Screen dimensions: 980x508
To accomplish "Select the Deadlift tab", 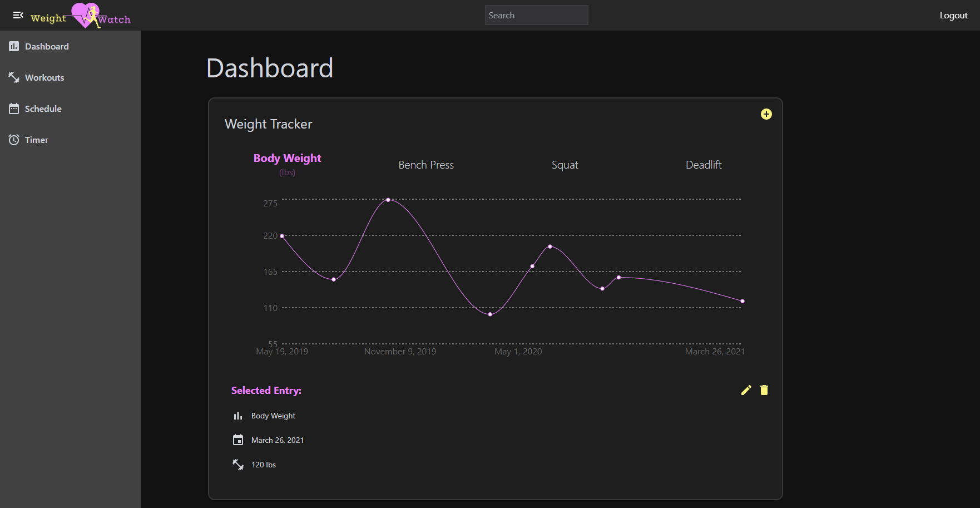I will pyautogui.click(x=704, y=165).
